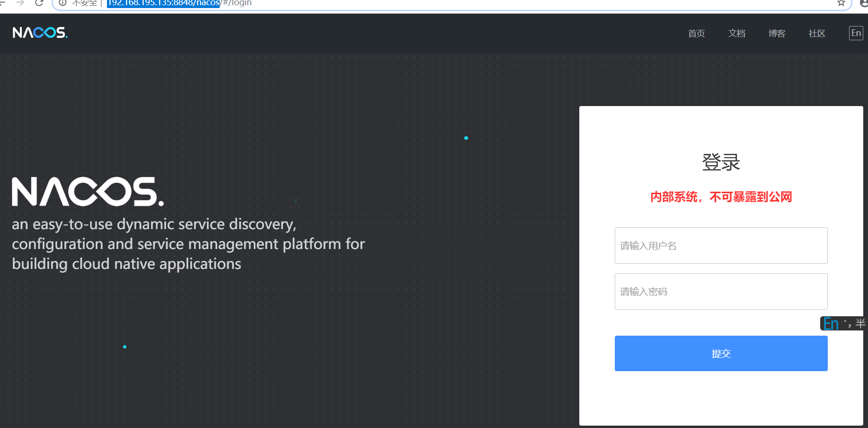The height and width of the screenshot is (428, 868).
Task: Bookmark the page with the star icon
Action: pos(841,3)
